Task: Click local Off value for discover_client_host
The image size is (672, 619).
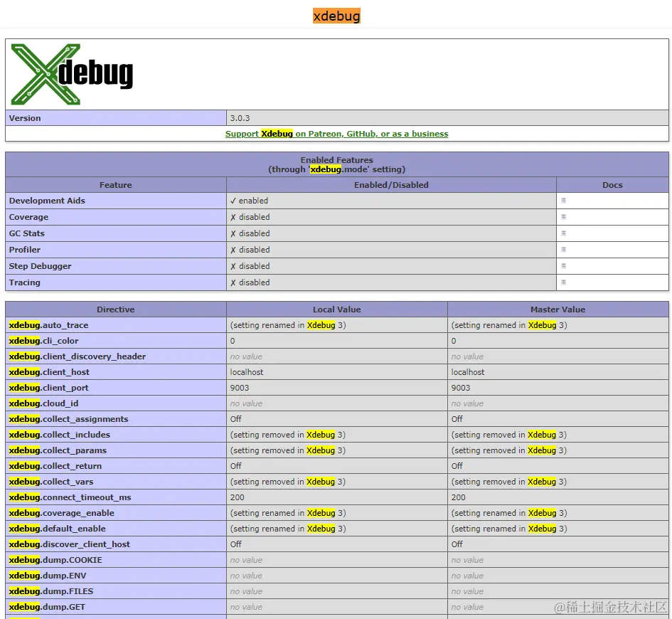Action: tap(235, 544)
